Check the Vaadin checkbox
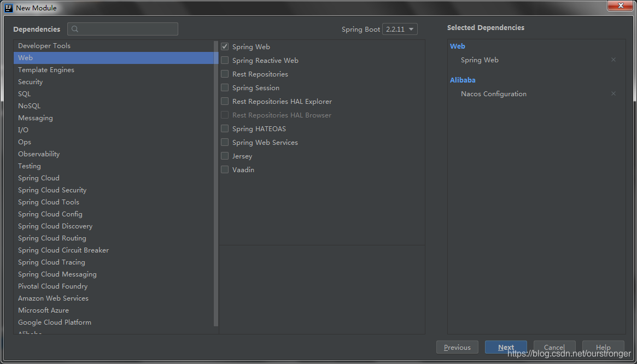The height and width of the screenshot is (364, 637). pos(225,170)
